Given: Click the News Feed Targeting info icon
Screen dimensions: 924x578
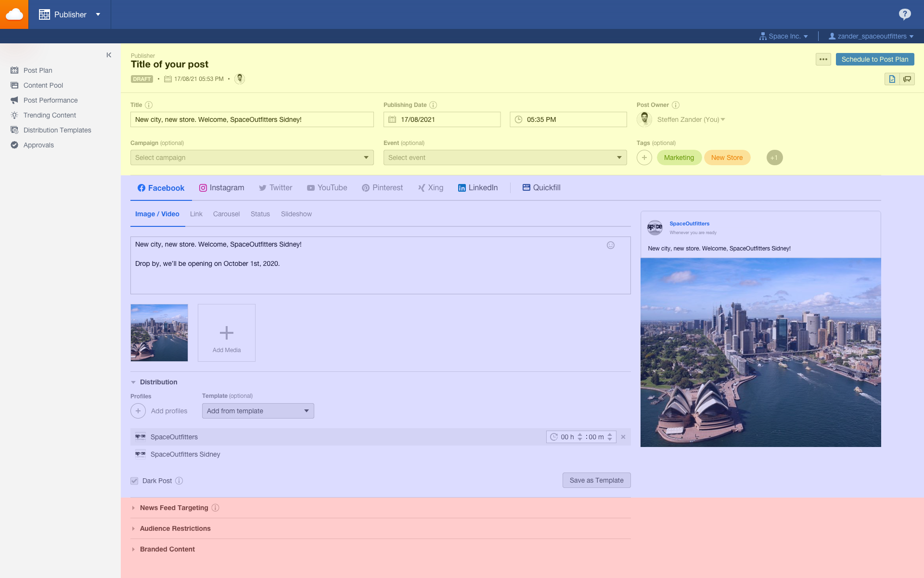Looking at the screenshot, I should pos(216,508).
